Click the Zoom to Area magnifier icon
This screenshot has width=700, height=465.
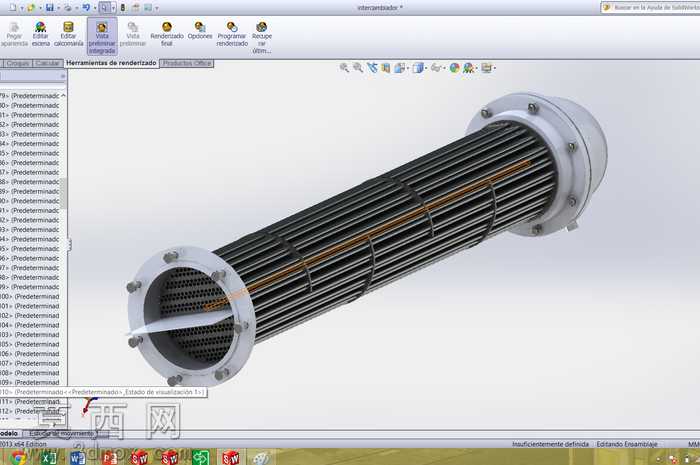tap(358, 68)
